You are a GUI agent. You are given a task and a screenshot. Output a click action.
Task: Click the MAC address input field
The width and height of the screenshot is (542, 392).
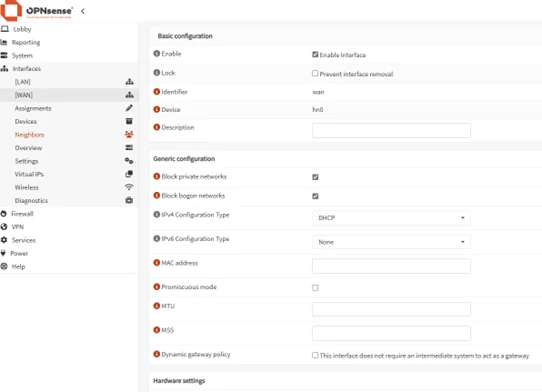point(391,266)
